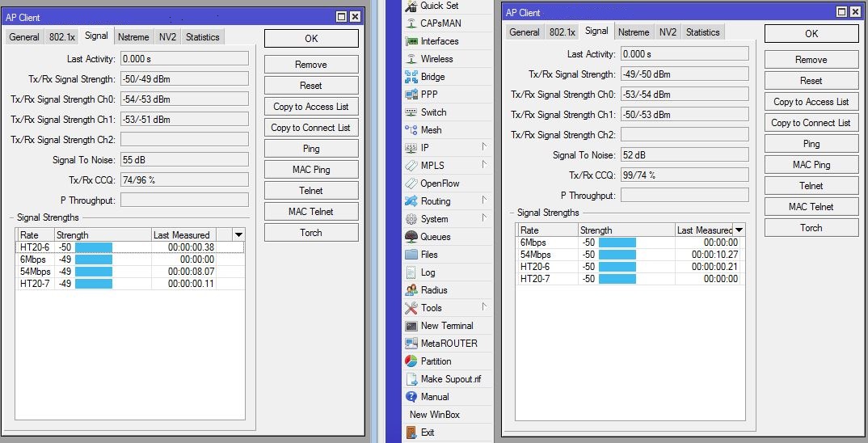This screenshot has width=868, height=443.
Task: Open Routing via its icon
Action: (411, 201)
